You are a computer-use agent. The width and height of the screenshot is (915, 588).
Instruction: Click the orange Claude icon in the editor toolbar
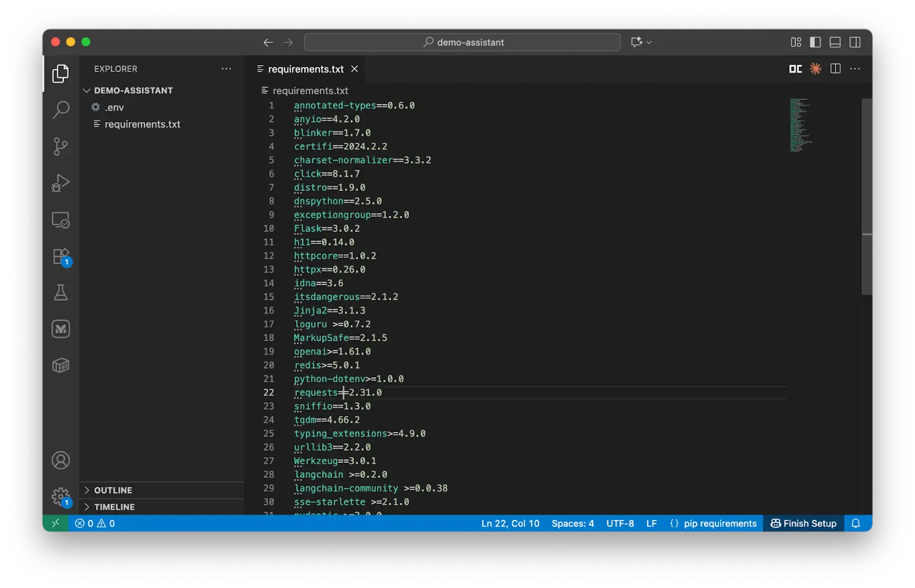815,69
